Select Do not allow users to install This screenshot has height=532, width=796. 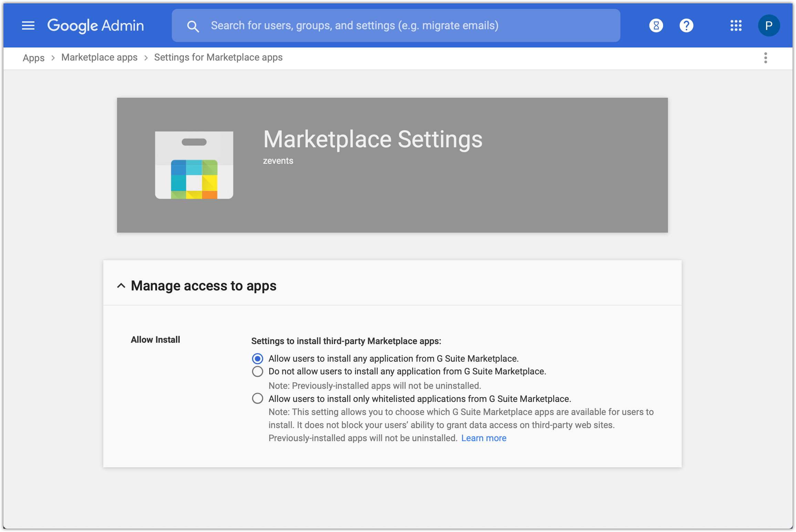258,372
